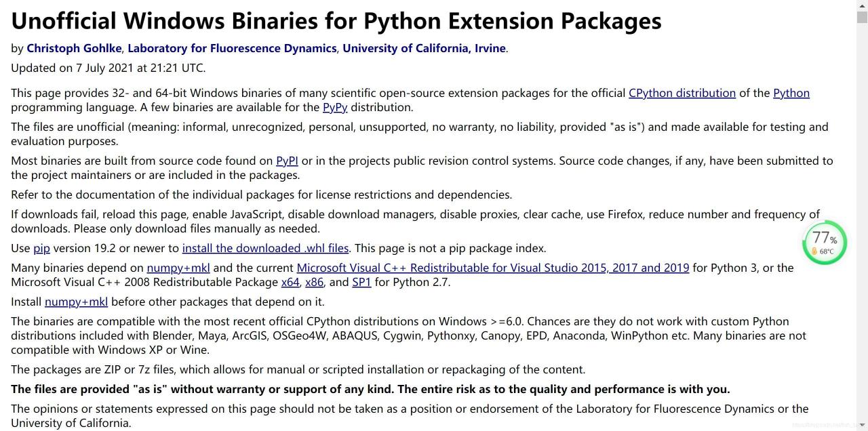The height and width of the screenshot is (431, 868).
Task: Open the Python language link
Action: (x=791, y=93)
